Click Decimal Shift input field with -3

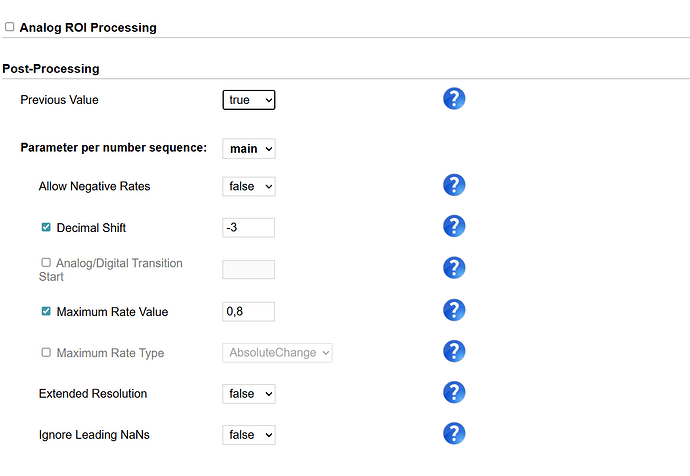(248, 228)
